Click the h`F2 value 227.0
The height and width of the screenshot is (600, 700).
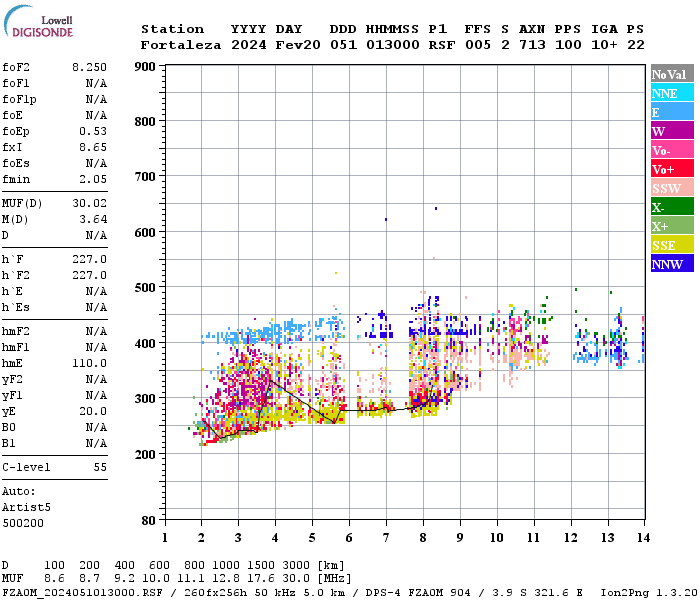[89, 275]
